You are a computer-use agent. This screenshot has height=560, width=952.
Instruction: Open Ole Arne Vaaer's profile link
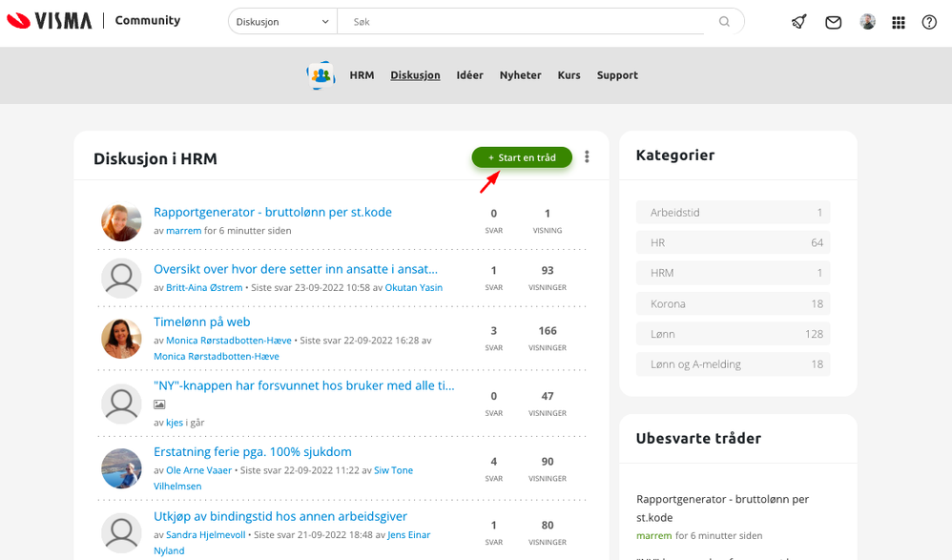click(x=199, y=470)
